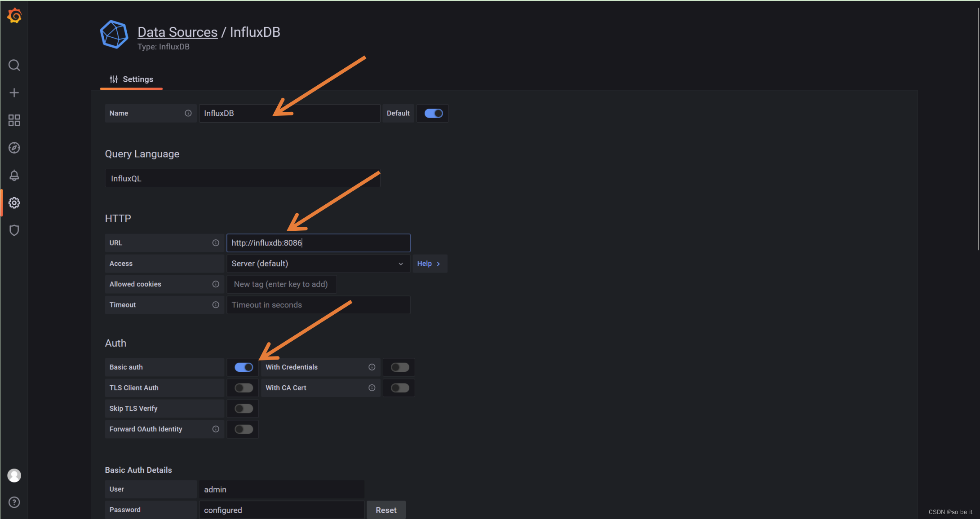This screenshot has width=980, height=519.
Task: Expand the Help section beside Access
Action: point(429,264)
